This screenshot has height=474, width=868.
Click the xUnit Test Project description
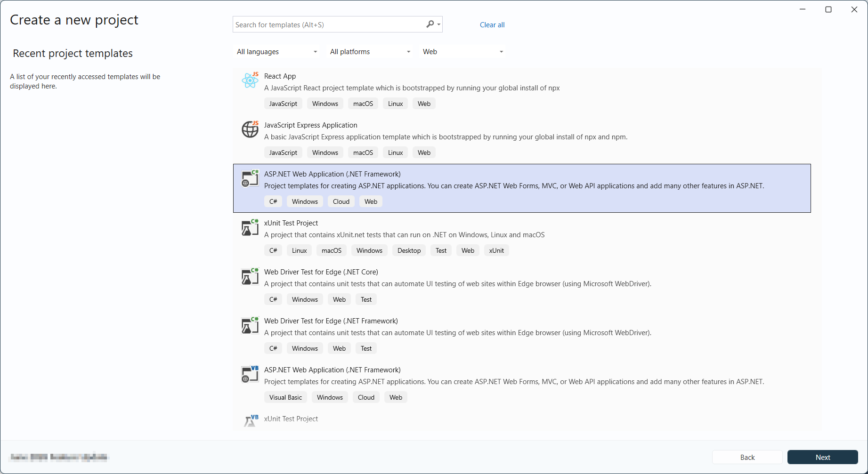coord(405,235)
